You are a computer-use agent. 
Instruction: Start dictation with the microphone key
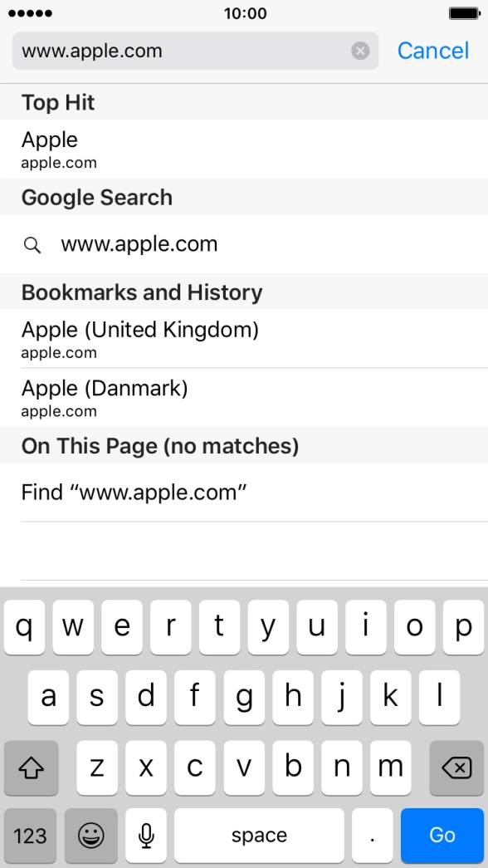click(145, 836)
